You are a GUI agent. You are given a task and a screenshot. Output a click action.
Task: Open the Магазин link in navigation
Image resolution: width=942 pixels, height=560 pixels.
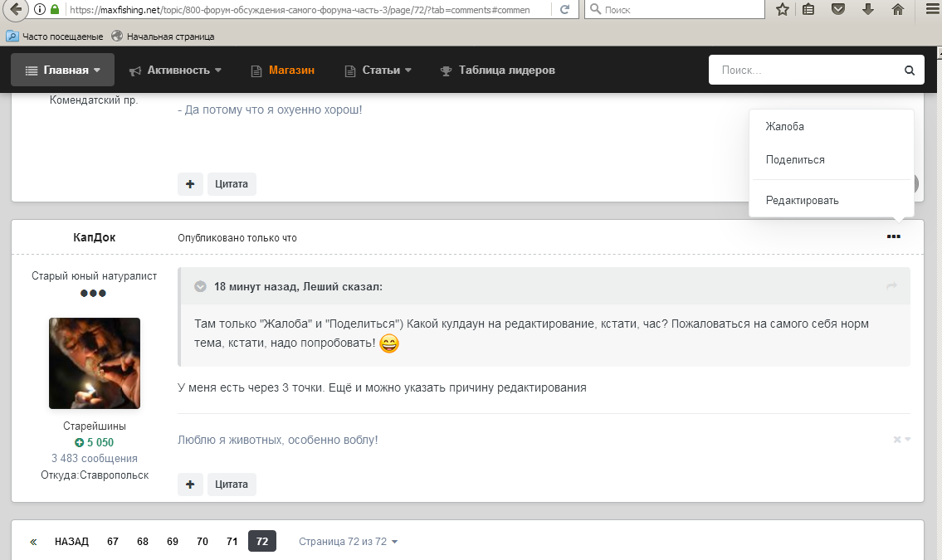[x=283, y=71]
